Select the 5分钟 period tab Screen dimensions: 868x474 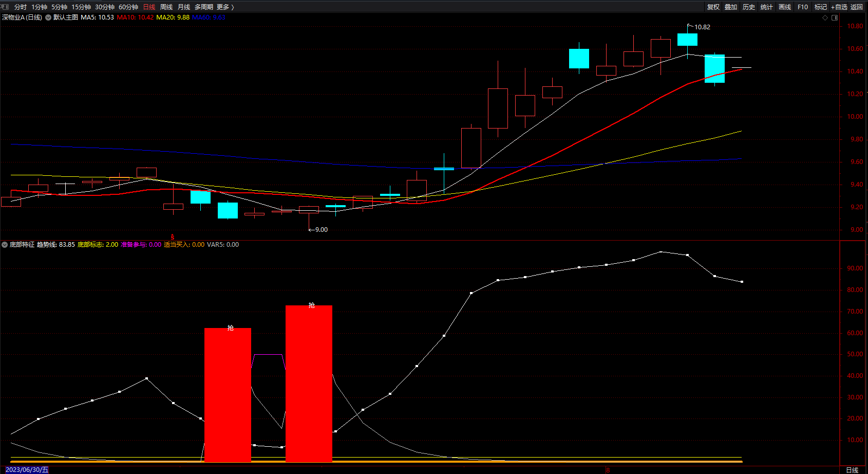[59, 7]
